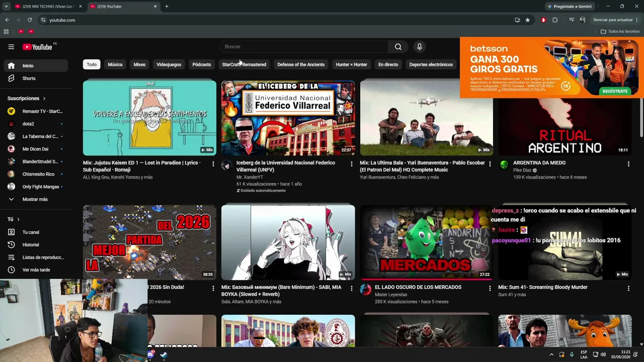Viewport: 644px width, 362px height.
Task: Switch to the MIX TECHNO browser tab
Action: (x=48, y=7)
